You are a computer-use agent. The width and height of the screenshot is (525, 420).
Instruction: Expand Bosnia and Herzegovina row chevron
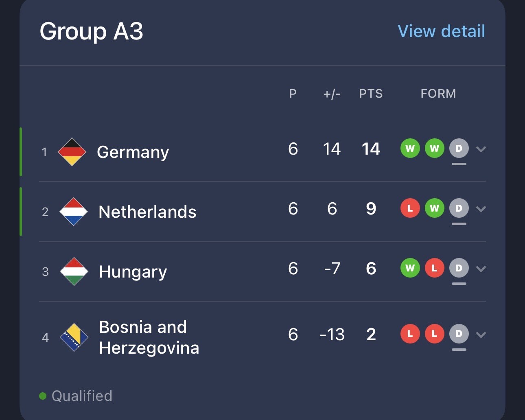(x=481, y=335)
